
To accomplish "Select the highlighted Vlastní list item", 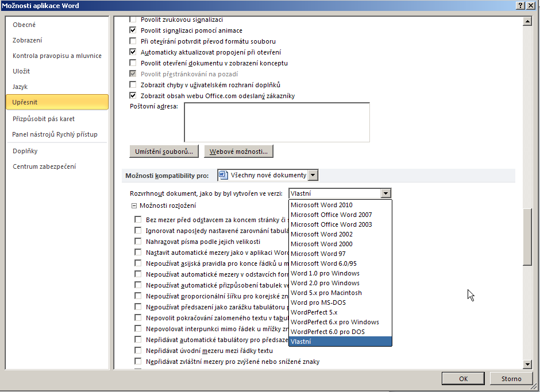I will coord(340,341).
